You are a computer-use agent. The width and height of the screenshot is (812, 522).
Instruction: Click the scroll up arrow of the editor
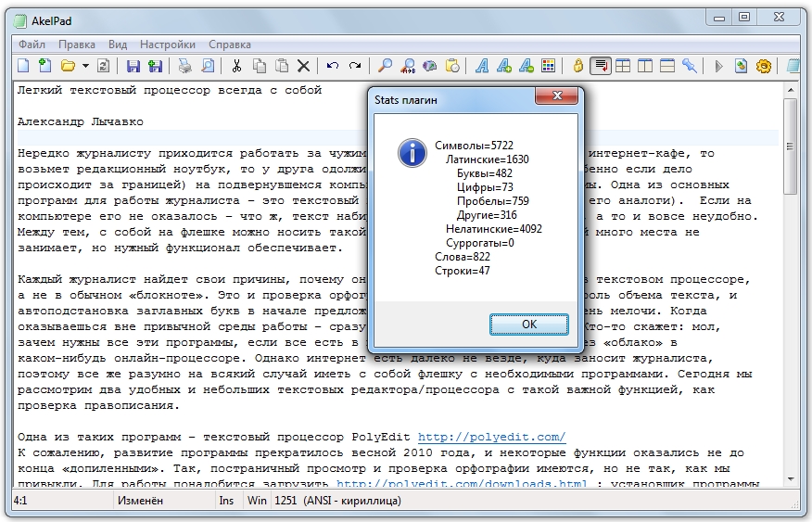[x=791, y=90]
